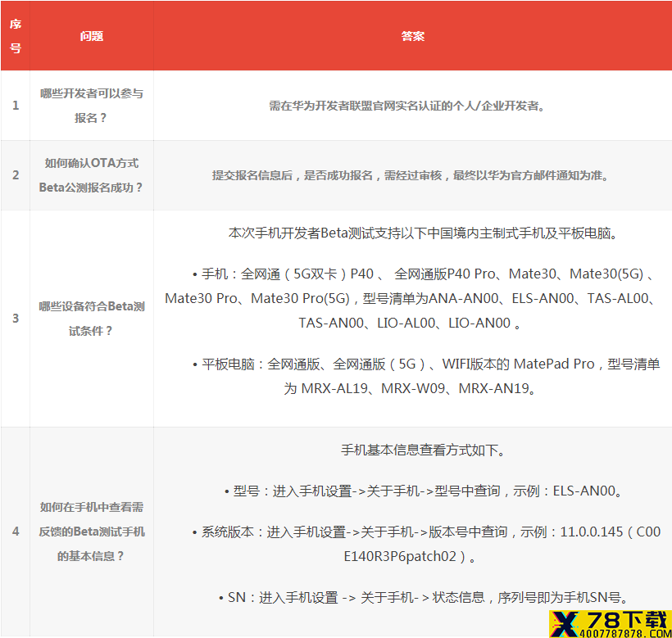Screen dimensions: 672x638
Task: Click the answer about 华为开发者联盟官网实名认证
Action: point(406,106)
